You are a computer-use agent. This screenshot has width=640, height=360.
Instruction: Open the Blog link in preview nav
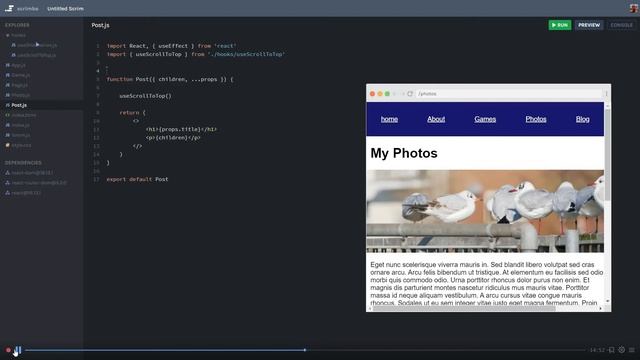582,119
